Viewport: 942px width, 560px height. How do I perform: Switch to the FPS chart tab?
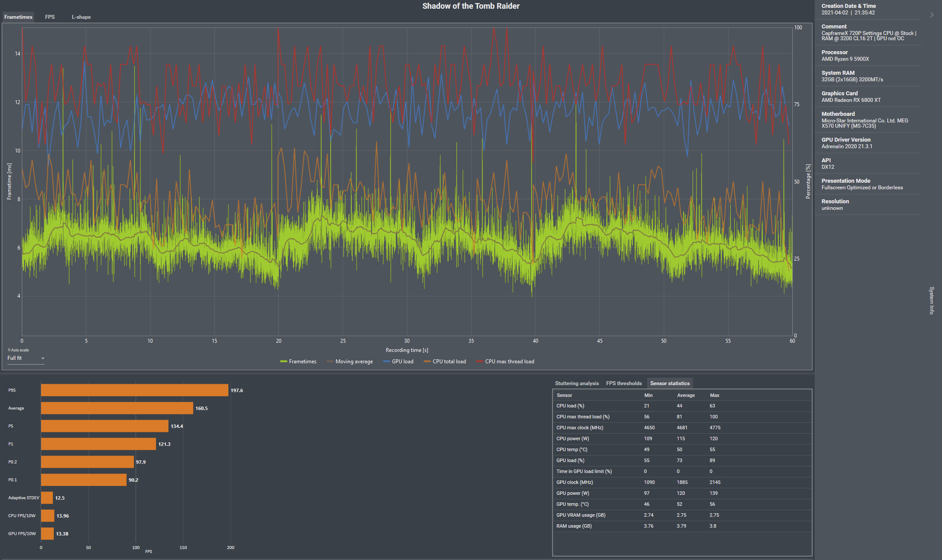pyautogui.click(x=50, y=17)
